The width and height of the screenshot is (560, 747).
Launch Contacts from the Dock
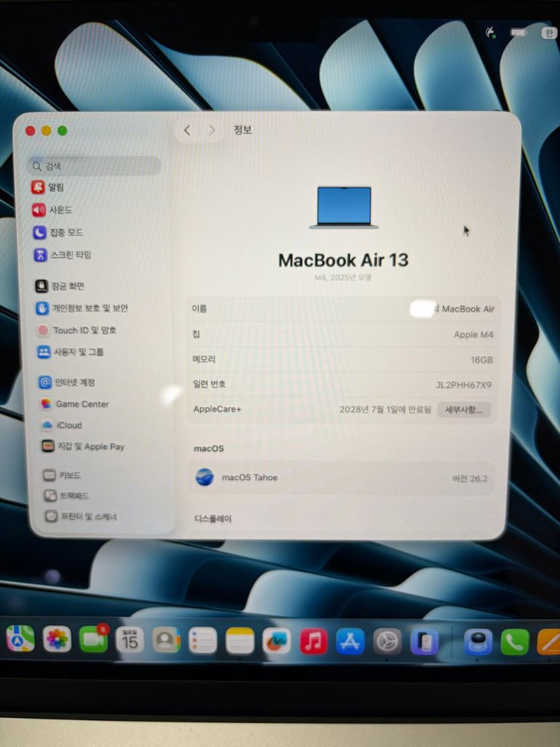(167, 640)
